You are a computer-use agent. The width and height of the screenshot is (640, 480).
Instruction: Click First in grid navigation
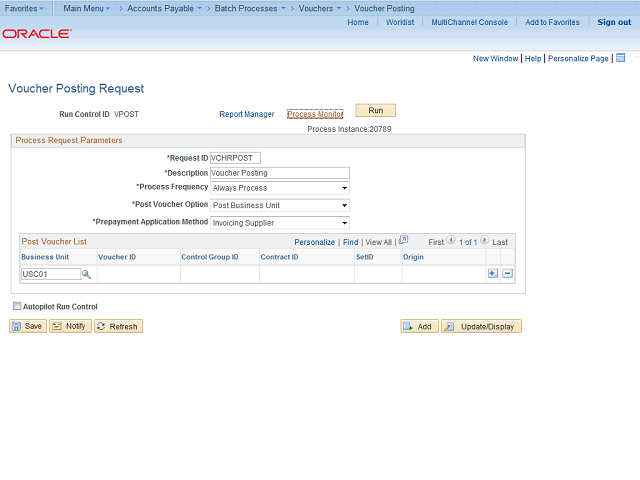click(436, 242)
